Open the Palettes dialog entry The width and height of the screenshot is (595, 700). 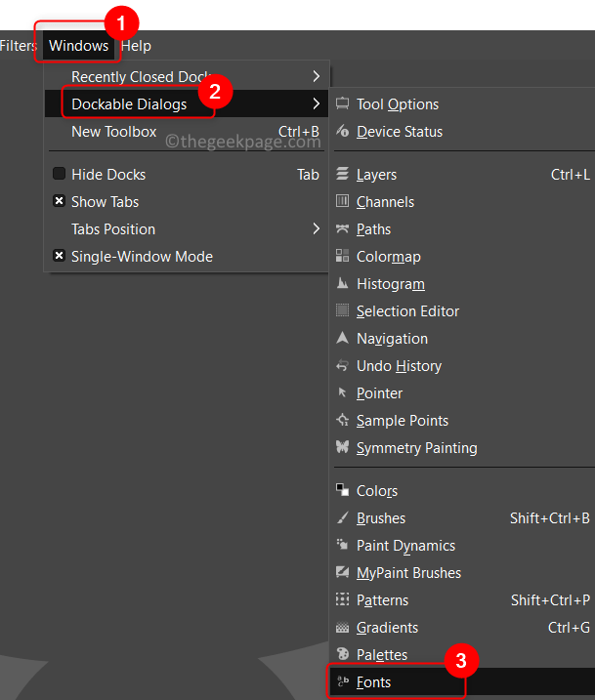point(463,654)
